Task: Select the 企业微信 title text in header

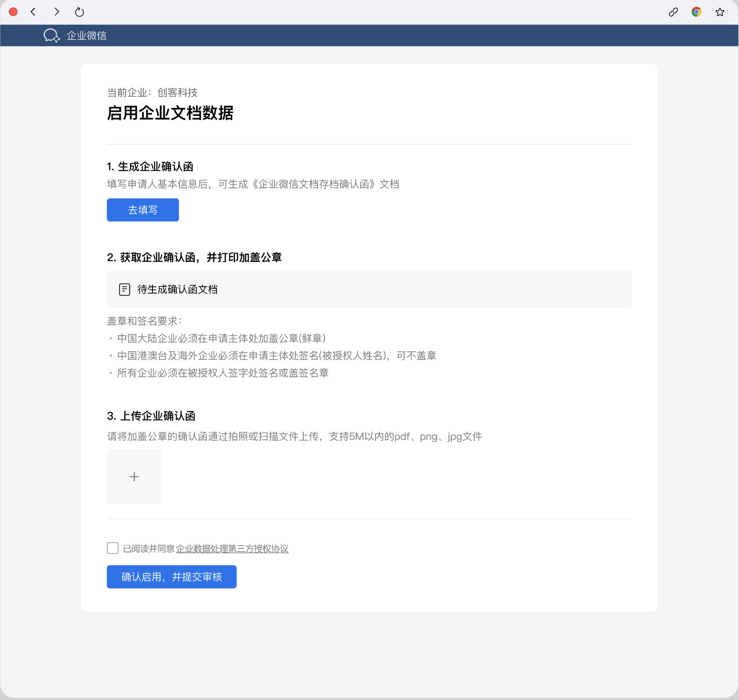Action: 87,36
